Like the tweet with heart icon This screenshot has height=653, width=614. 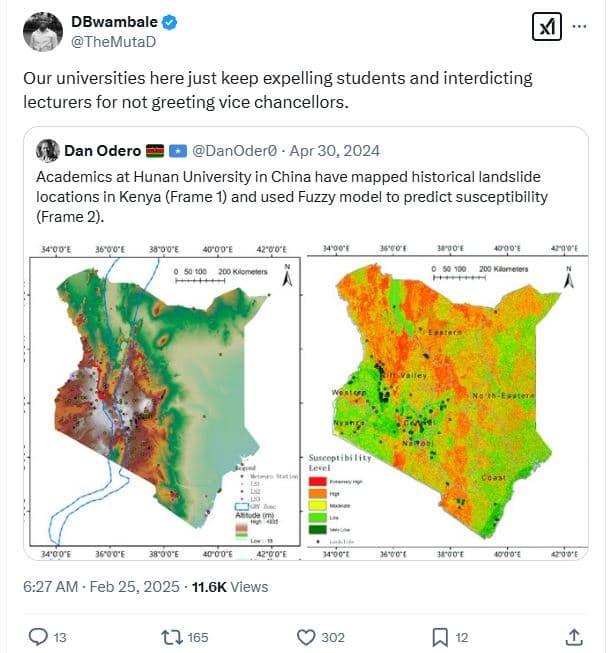pos(307,636)
